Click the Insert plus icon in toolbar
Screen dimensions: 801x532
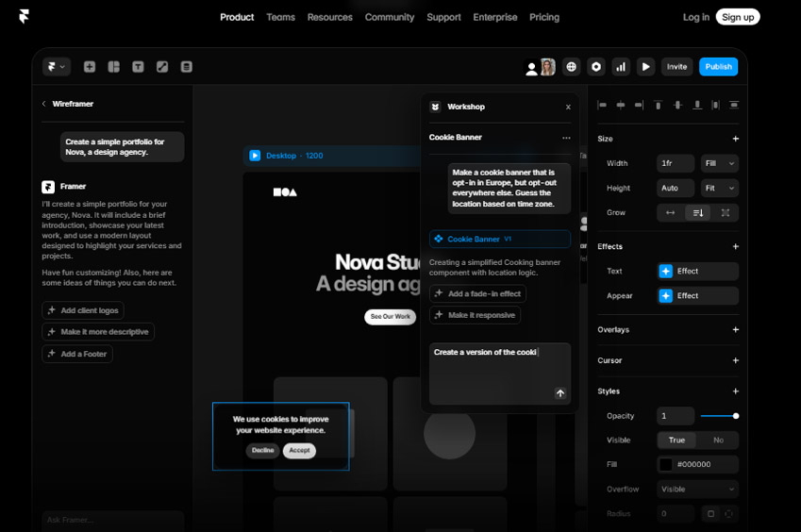point(90,67)
